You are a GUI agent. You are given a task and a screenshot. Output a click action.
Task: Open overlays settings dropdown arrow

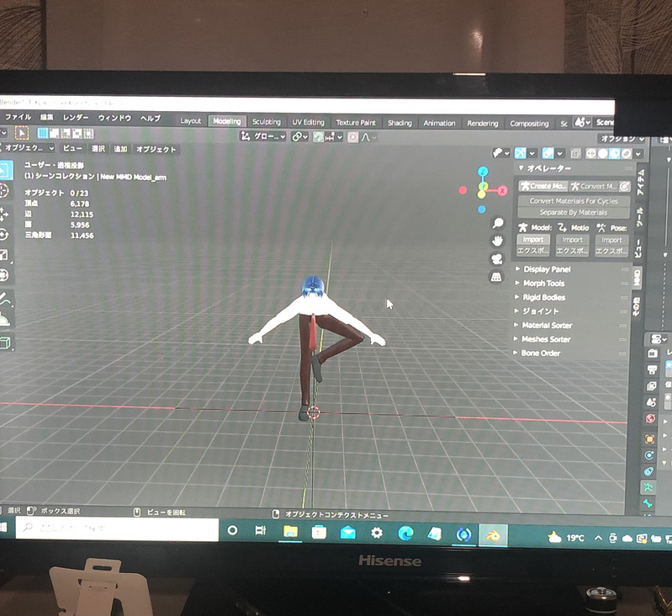[560, 153]
